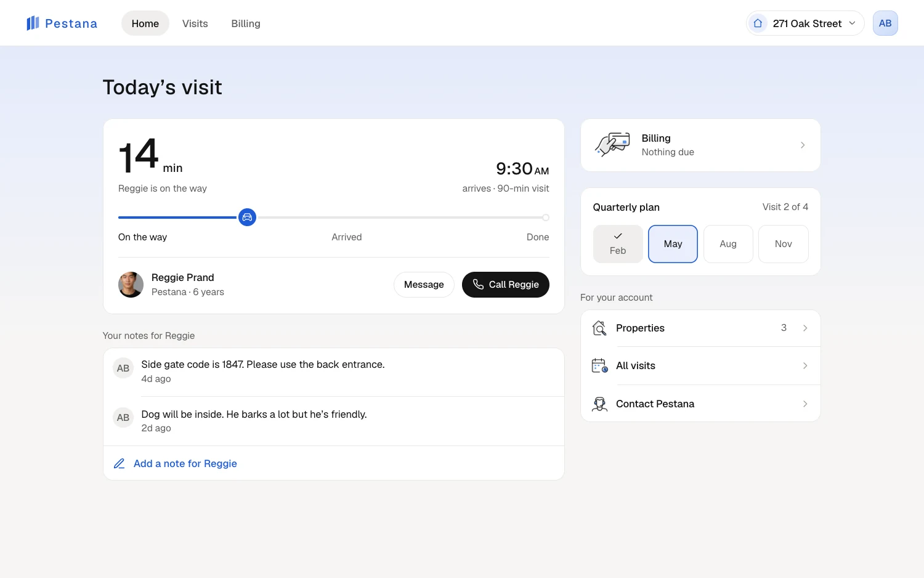
Task: Click AB avatar beside side gate code note
Action: pos(123,368)
